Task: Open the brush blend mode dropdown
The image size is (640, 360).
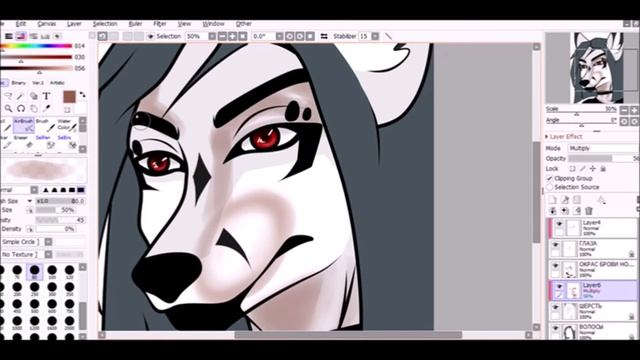Action: pos(34,190)
